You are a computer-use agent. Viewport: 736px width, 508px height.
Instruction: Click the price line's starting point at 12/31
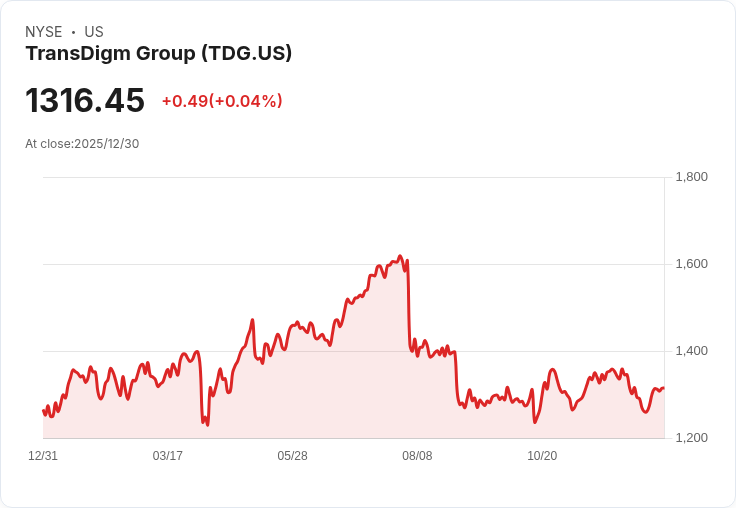[43, 411]
